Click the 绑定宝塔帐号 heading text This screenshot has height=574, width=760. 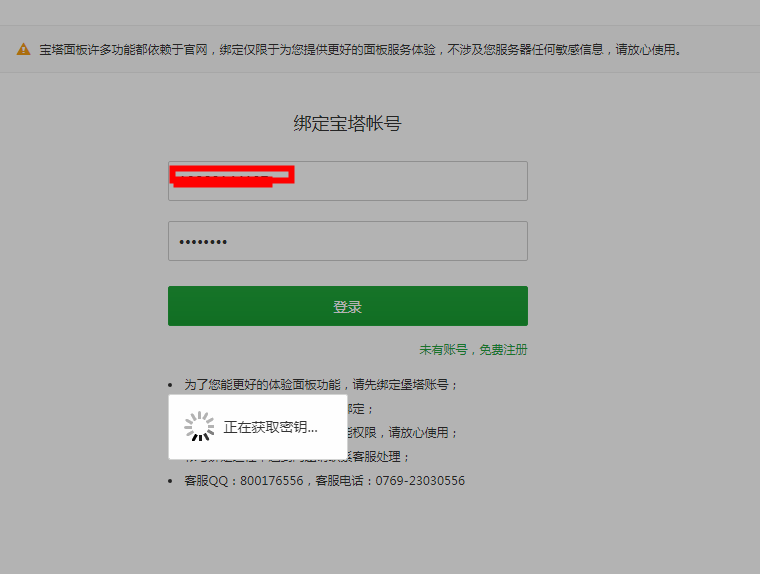pos(348,123)
